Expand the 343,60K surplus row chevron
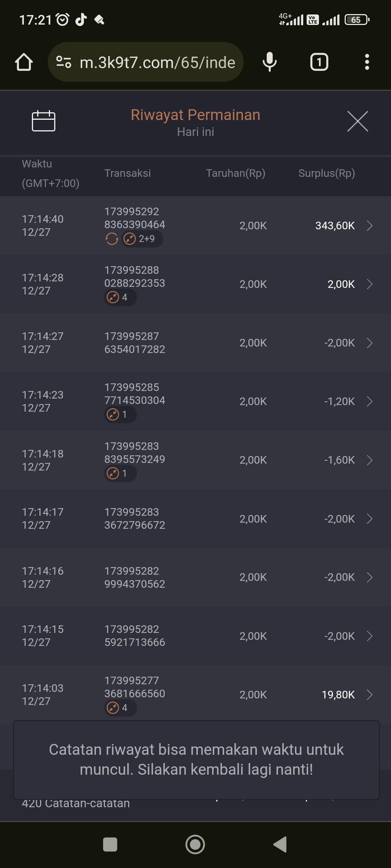The width and height of the screenshot is (391, 868). pyautogui.click(x=369, y=226)
